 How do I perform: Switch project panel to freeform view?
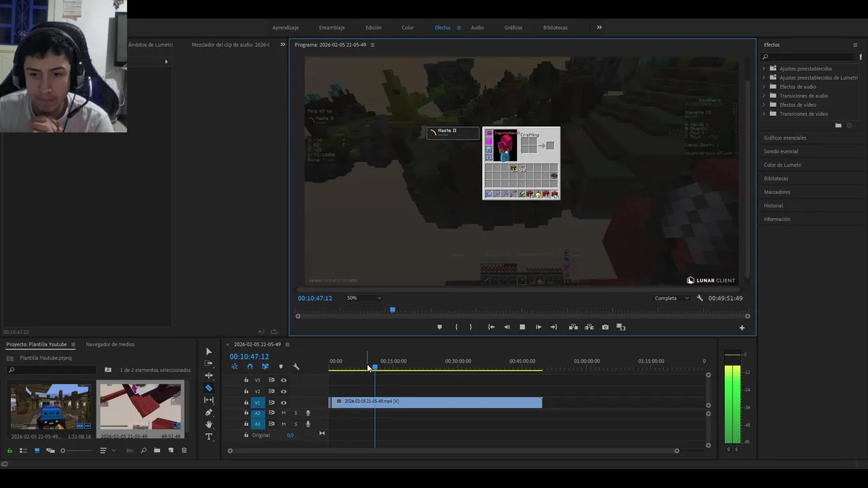50,451
